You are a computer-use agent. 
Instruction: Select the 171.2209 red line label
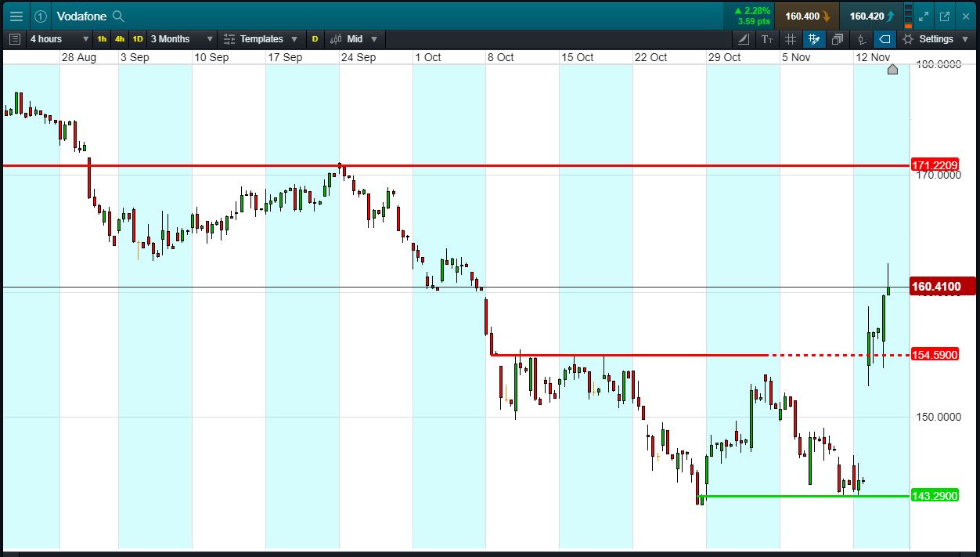(935, 165)
